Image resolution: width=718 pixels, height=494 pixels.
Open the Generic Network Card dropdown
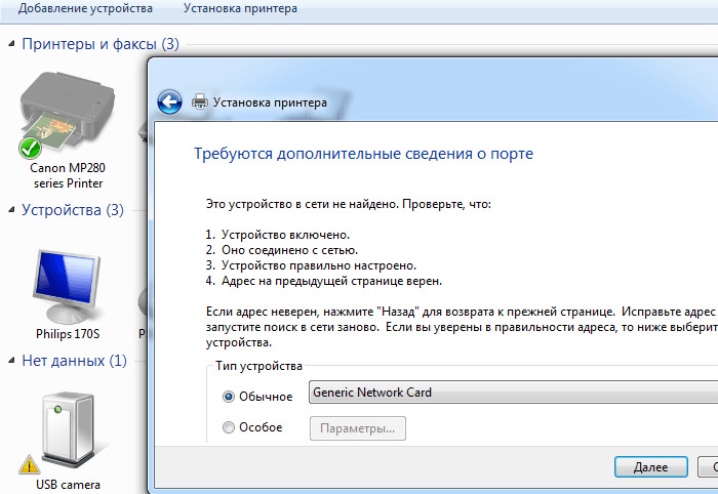pos(513,392)
